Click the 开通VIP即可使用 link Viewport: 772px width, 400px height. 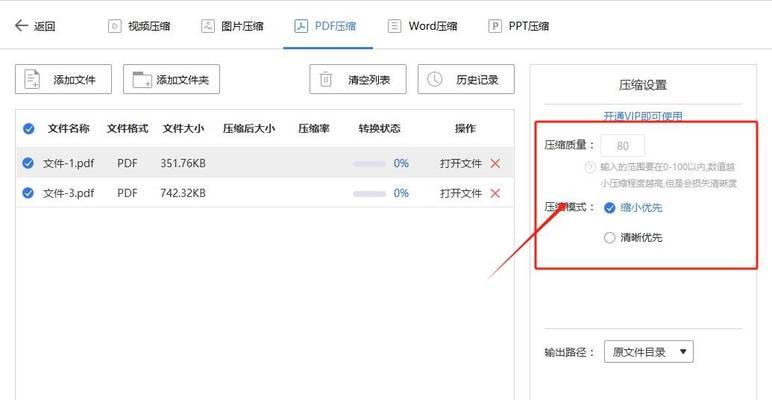tap(643, 116)
